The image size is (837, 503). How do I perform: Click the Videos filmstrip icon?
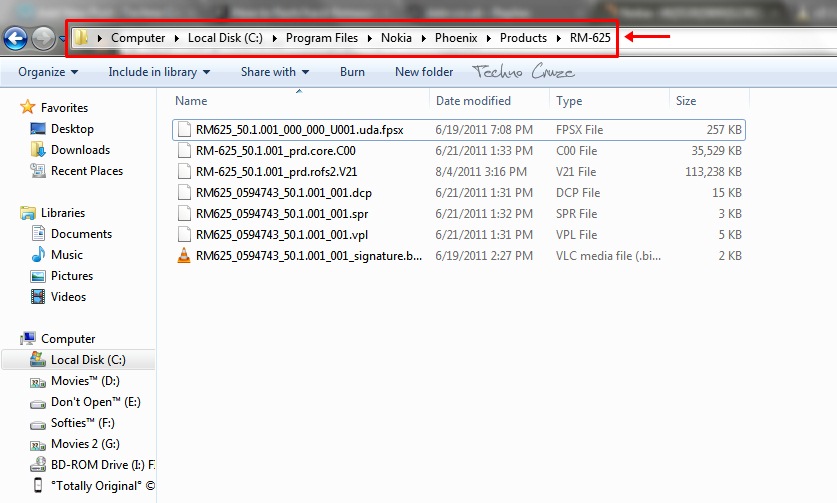[38, 297]
